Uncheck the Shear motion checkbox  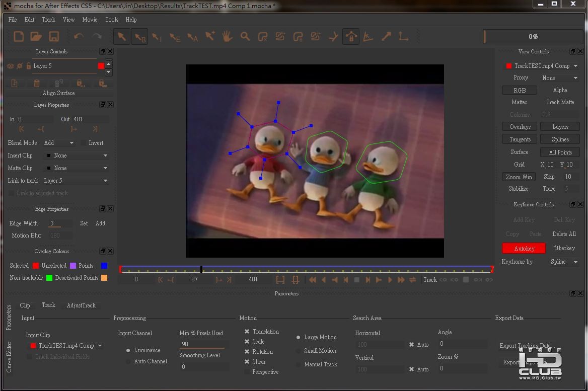pos(247,362)
